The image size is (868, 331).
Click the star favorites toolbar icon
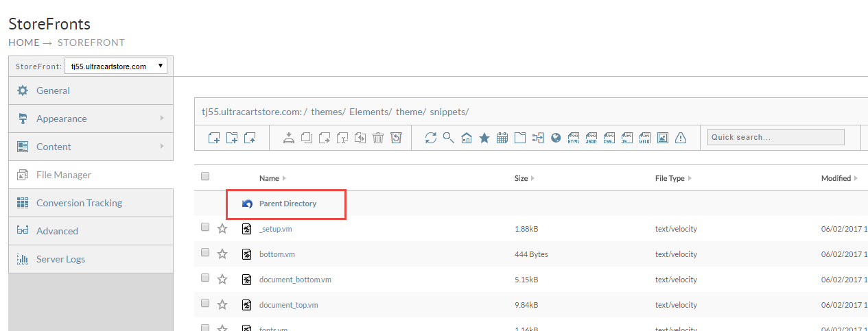tap(484, 138)
